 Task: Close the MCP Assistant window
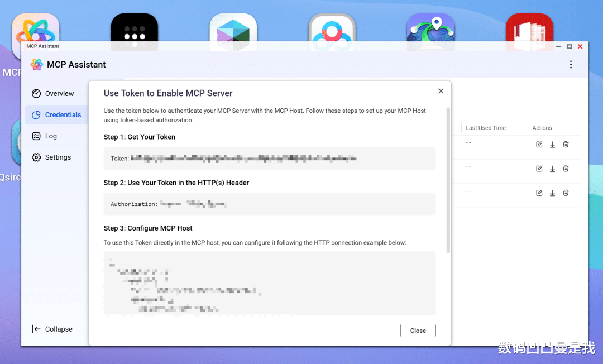point(580,46)
